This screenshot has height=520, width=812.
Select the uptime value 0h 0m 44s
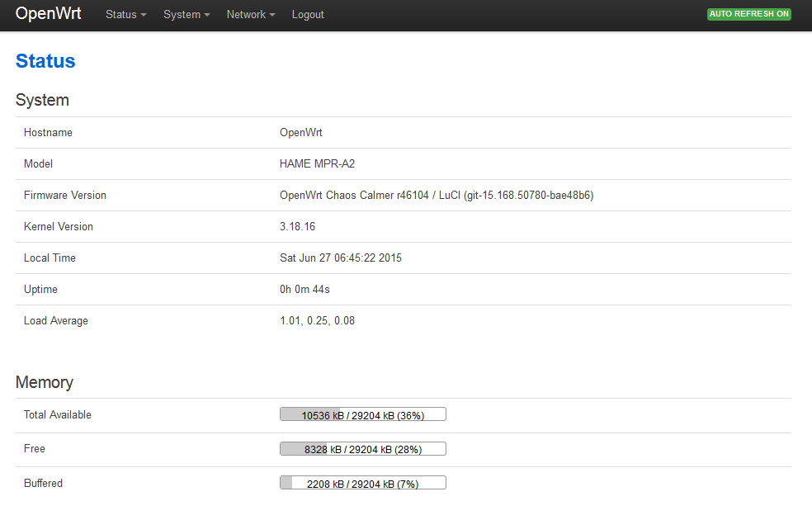click(x=304, y=289)
